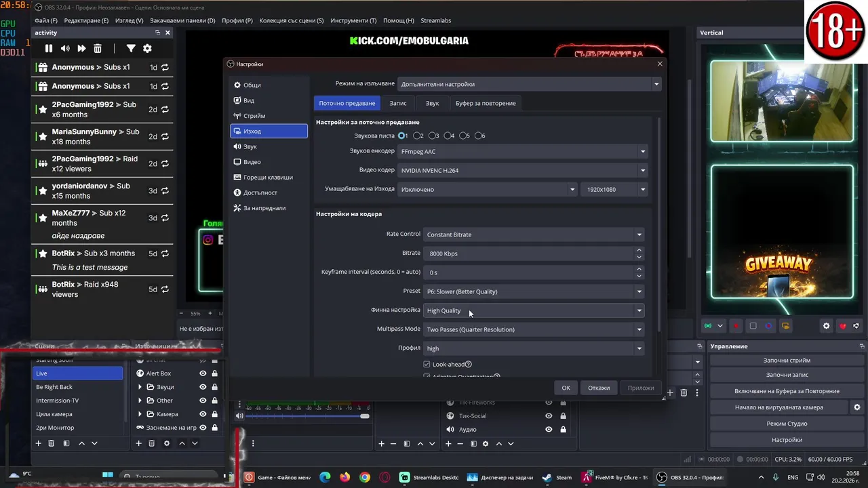Open the Звуков енкодер dropdown
This screenshot has width=868, height=488.
point(523,151)
